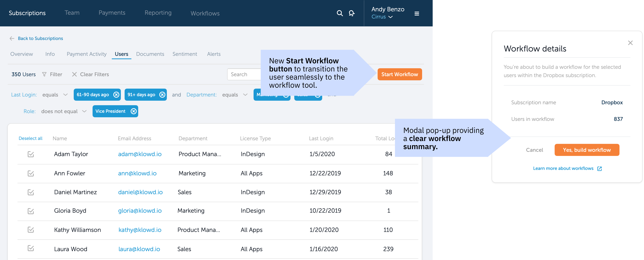Click Clear Filters text
644x260 pixels.
coord(95,74)
